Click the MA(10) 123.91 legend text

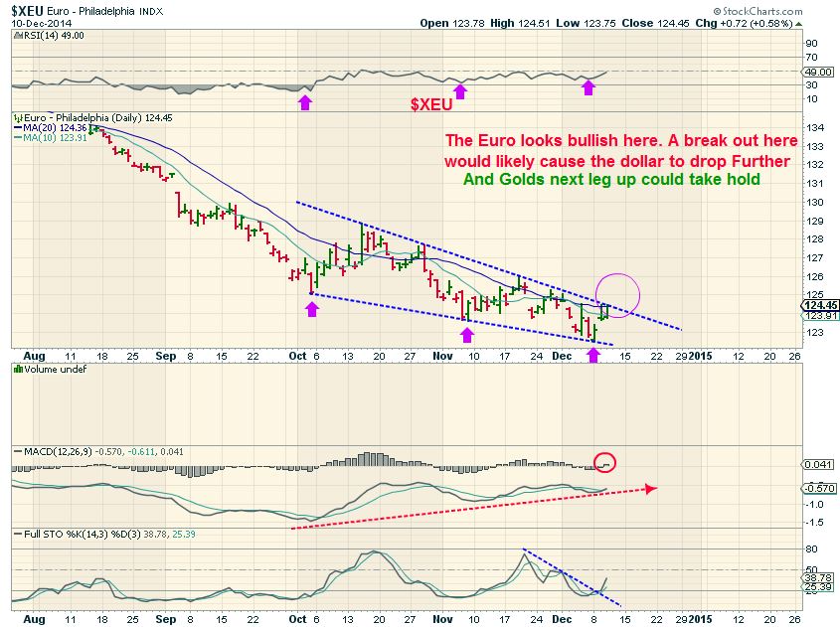pos(56,138)
